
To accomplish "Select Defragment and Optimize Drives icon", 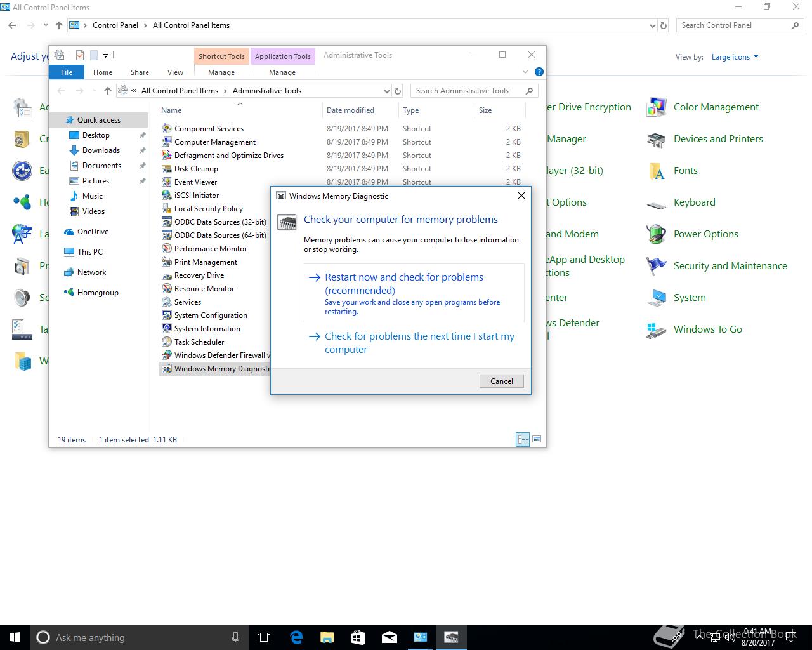I will pos(167,155).
